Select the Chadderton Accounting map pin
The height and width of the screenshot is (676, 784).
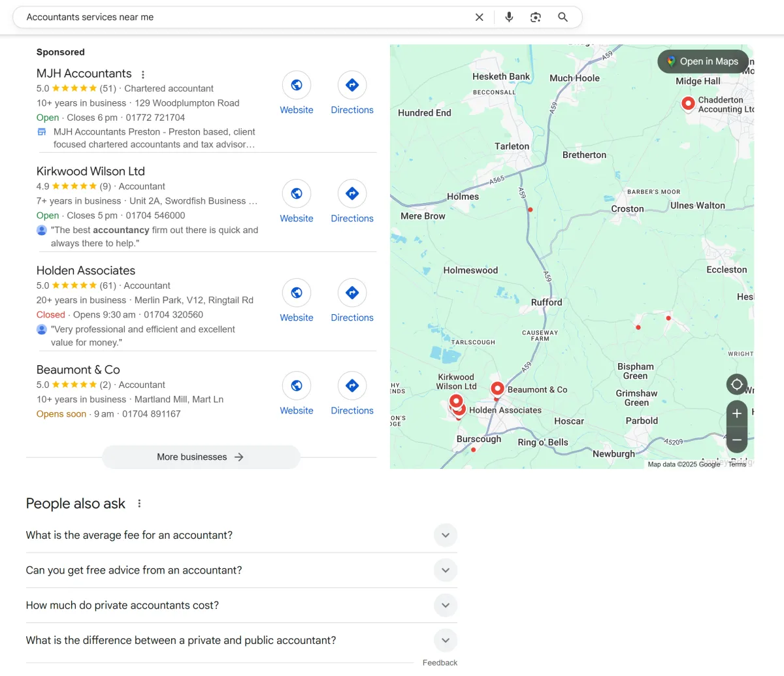click(x=688, y=104)
